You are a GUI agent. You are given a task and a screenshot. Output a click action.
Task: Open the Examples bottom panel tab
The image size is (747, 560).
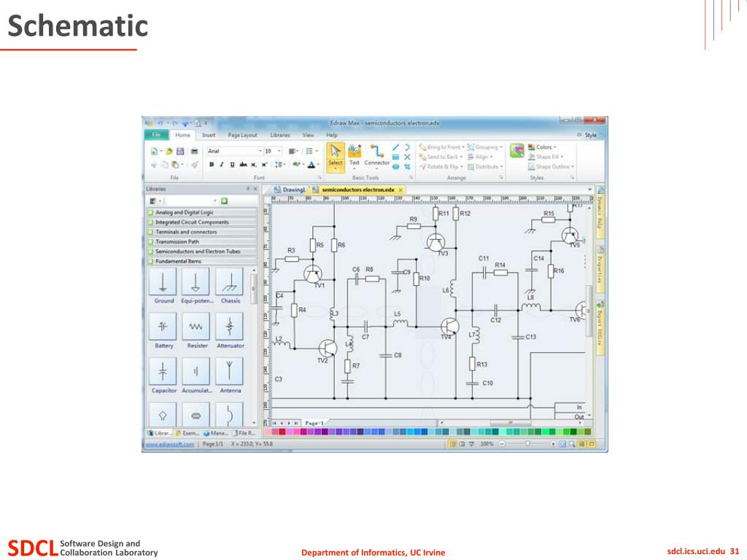pyautogui.click(x=187, y=433)
